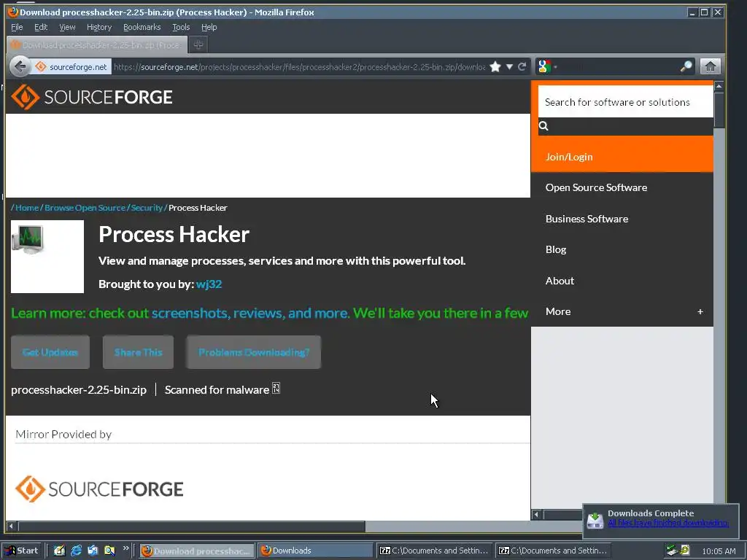
Task: Open the About link in sidebar
Action: (x=560, y=281)
